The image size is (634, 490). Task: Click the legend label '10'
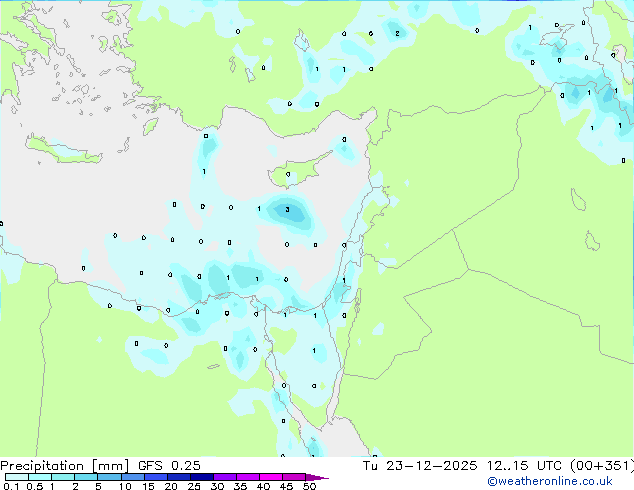coord(125,486)
